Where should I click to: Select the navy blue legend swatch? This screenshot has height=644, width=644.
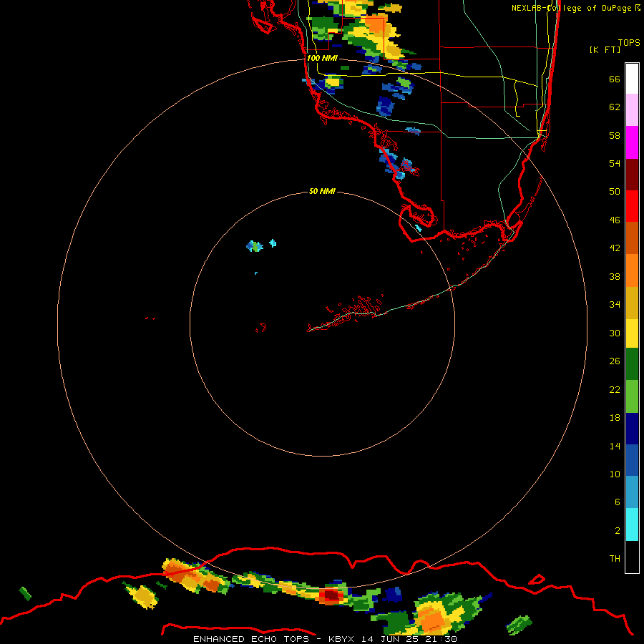[x=632, y=429]
